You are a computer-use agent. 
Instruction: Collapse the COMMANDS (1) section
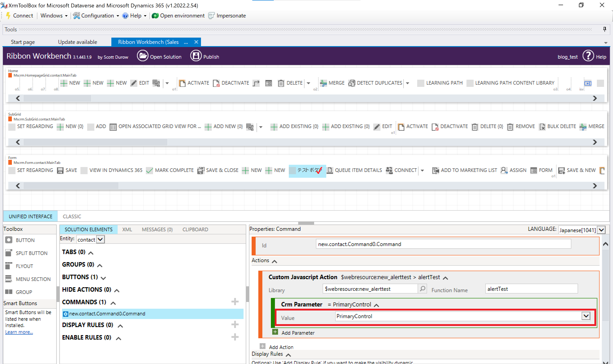coord(113,303)
